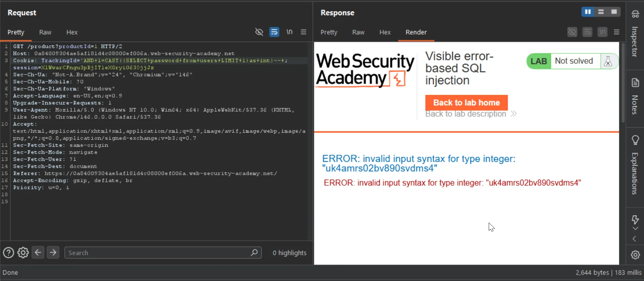Open Response Hex tab
644x281 pixels.
385,32
